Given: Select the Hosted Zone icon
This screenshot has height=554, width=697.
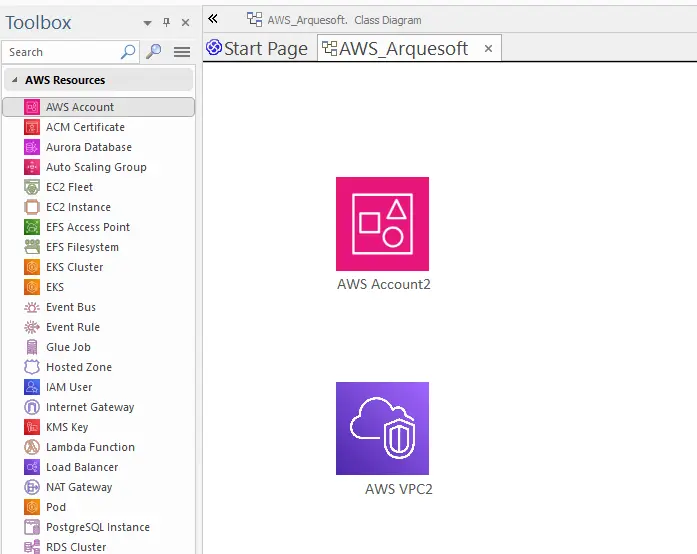Looking at the screenshot, I should click(x=32, y=367).
